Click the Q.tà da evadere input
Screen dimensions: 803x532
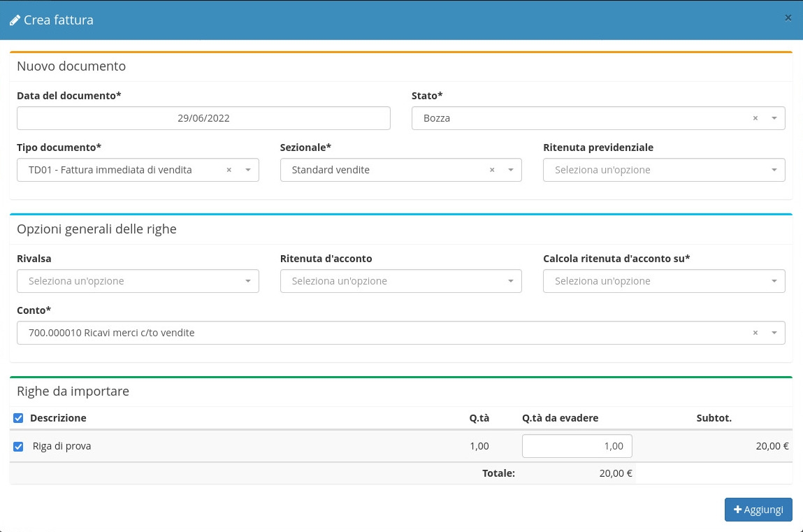tap(577, 446)
